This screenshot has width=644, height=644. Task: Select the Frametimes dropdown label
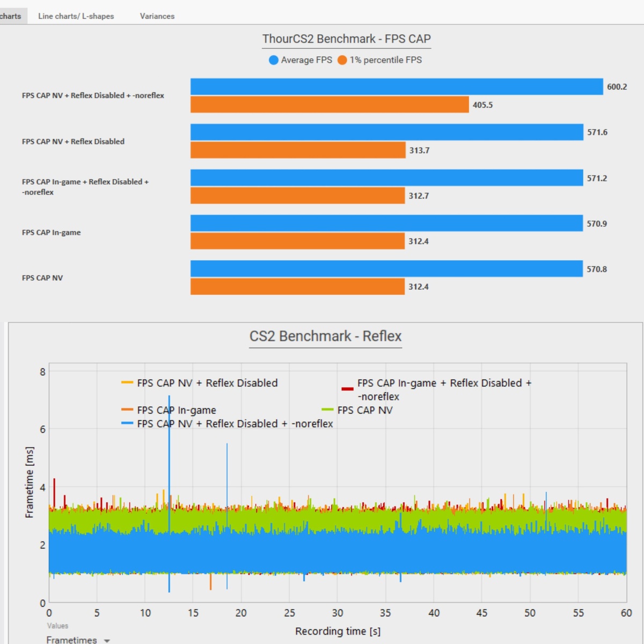tap(71, 640)
